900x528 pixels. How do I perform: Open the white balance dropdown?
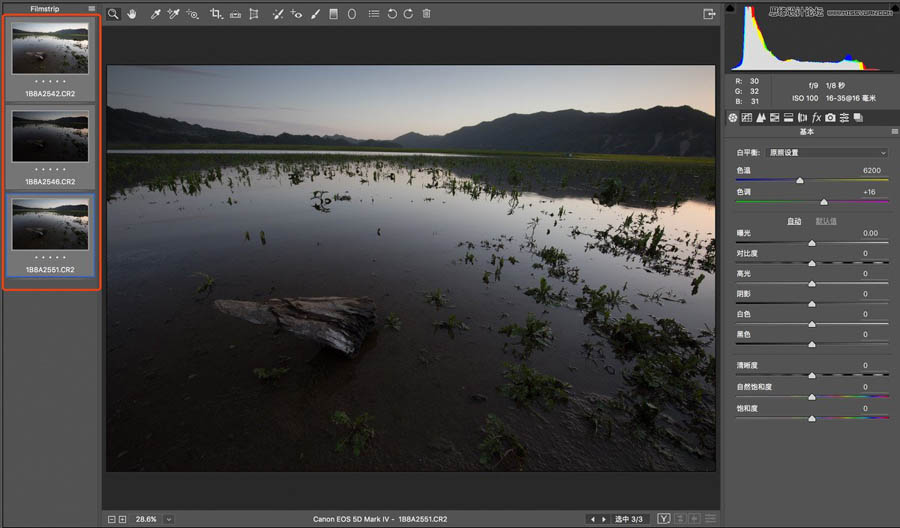pyautogui.click(x=827, y=153)
